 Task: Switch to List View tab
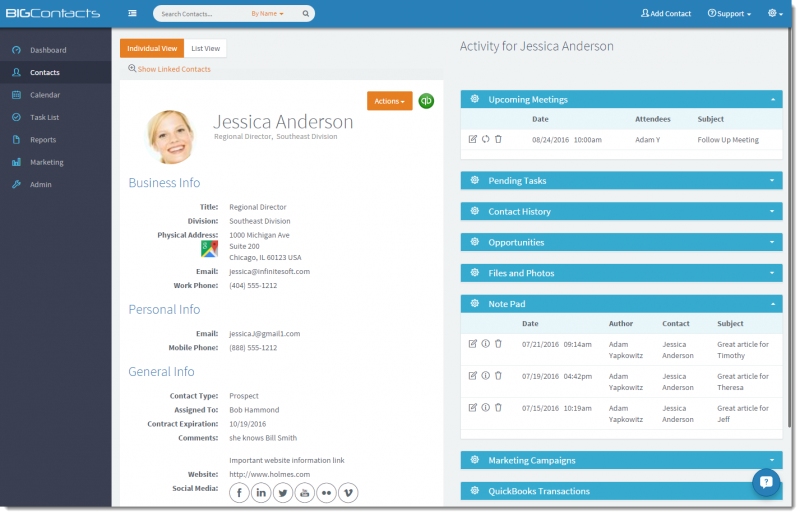tap(206, 48)
